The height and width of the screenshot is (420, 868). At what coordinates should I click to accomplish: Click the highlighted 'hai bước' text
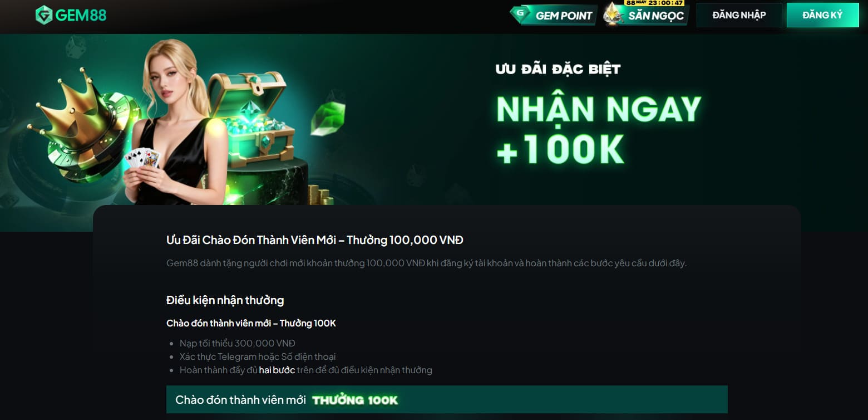point(277,370)
